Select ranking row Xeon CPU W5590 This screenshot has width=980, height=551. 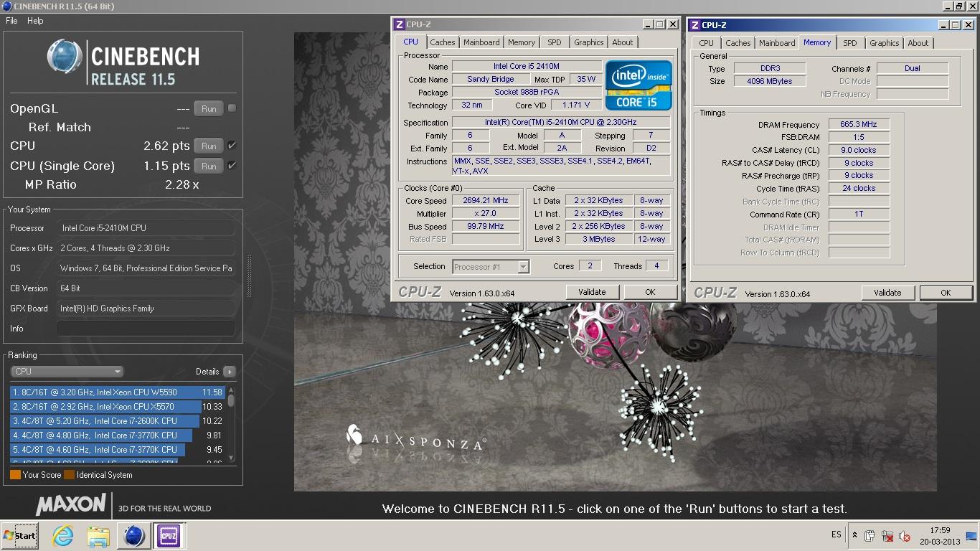(x=118, y=392)
